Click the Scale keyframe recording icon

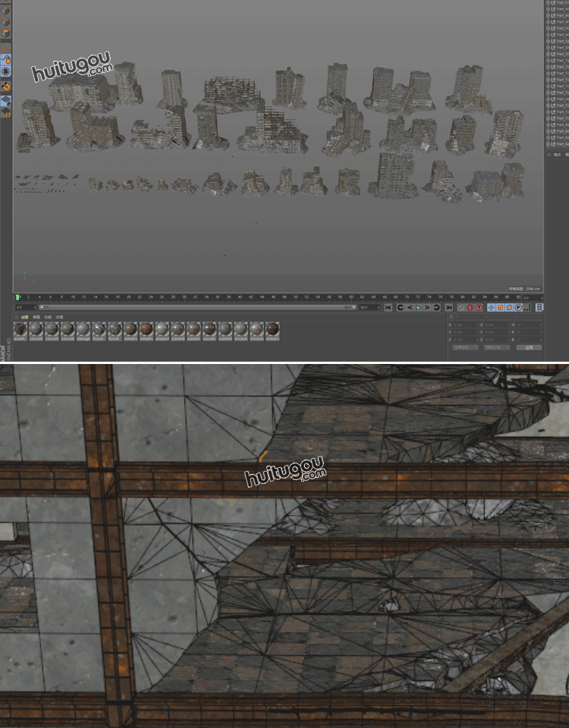click(501, 307)
